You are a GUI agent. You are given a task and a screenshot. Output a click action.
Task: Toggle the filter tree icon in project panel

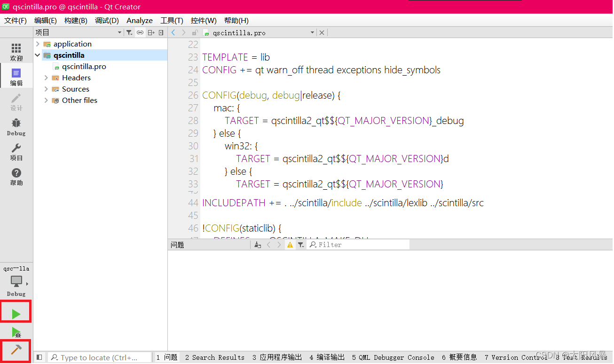tap(129, 32)
